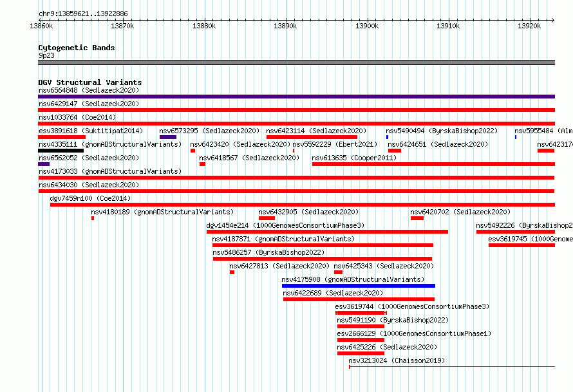Click the 13880k ruler tick label
The image size is (573, 392).
(x=204, y=26)
